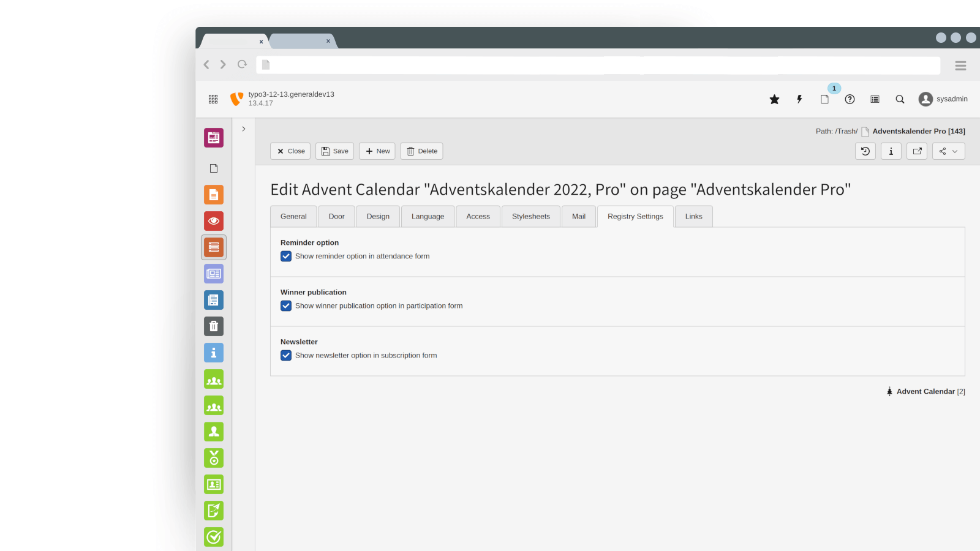Open the green checkmark module icon
Image resolution: width=980 pixels, height=551 pixels.
click(x=214, y=537)
